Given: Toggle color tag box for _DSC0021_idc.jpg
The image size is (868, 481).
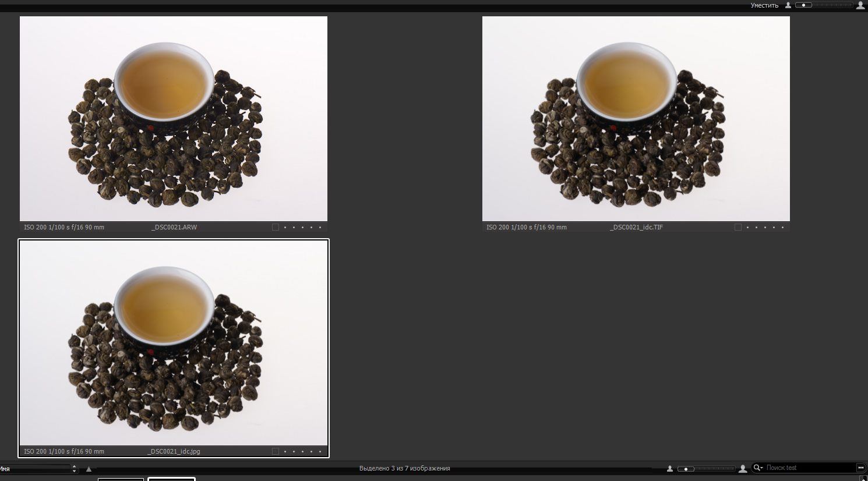Looking at the screenshot, I should [276, 451].
